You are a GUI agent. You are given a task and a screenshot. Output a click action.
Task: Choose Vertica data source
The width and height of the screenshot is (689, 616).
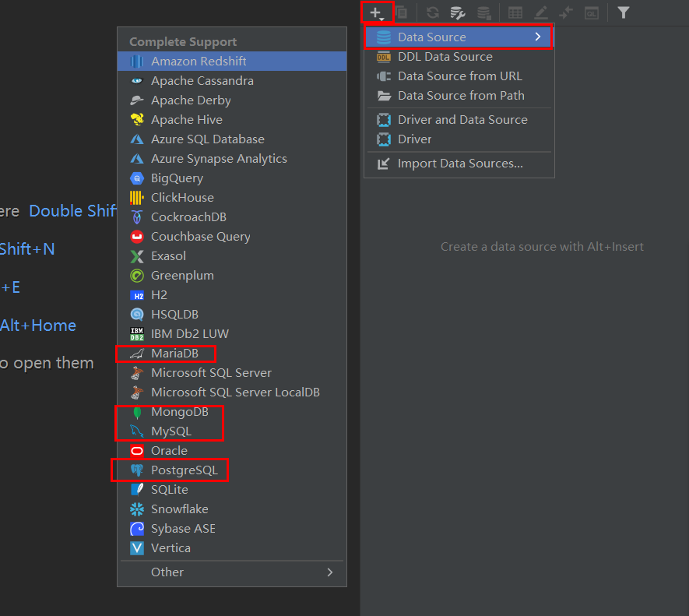(232, 548)
